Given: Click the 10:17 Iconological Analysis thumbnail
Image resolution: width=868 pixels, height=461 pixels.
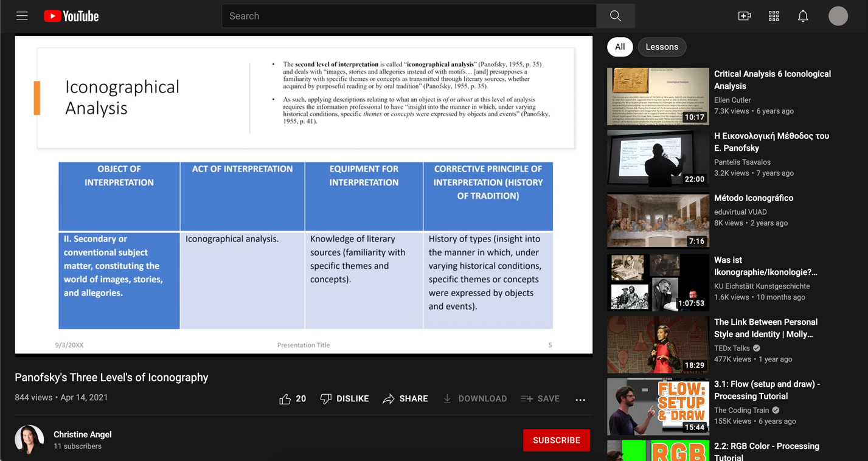Looking at the screenshot, I should 658,97.
